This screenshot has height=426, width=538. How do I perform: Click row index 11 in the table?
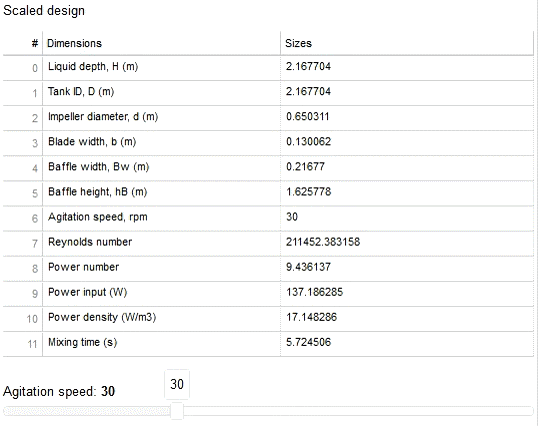pyautogui.click(x=32, y=344)
